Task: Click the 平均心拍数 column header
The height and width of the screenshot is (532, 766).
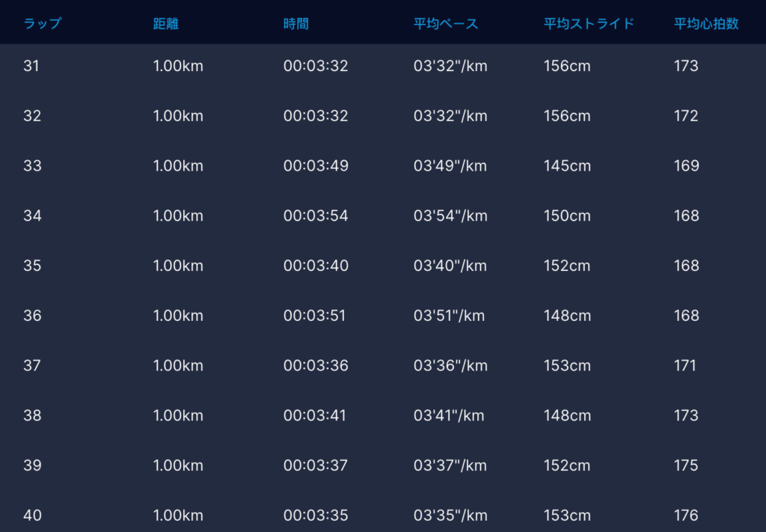Action: [x=706, y=23]
